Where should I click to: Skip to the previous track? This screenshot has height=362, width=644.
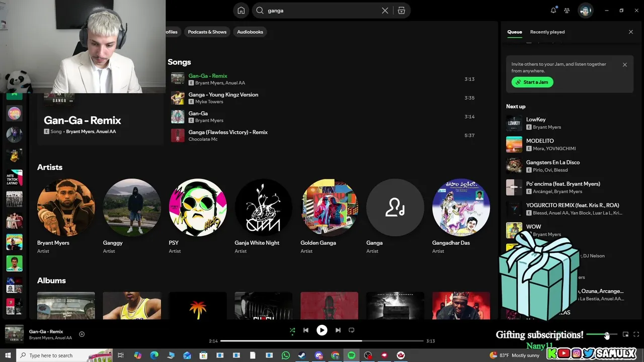pos(306,330)
